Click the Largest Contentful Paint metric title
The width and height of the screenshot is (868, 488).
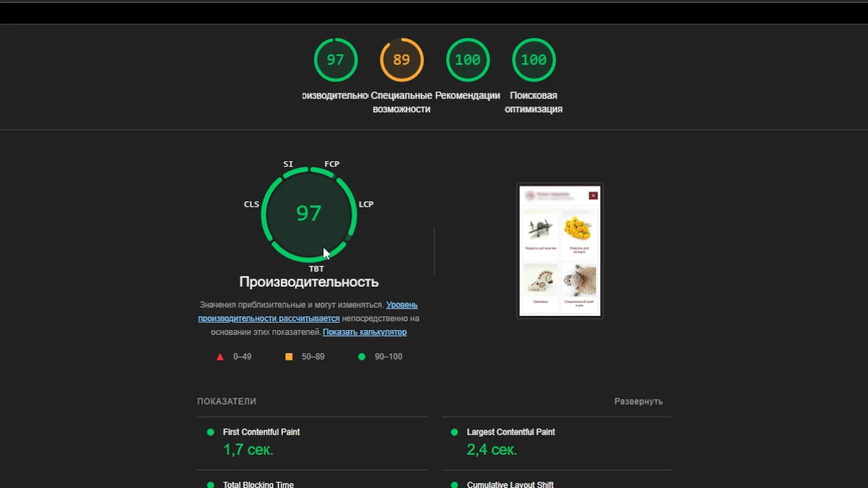coord(511,432)
